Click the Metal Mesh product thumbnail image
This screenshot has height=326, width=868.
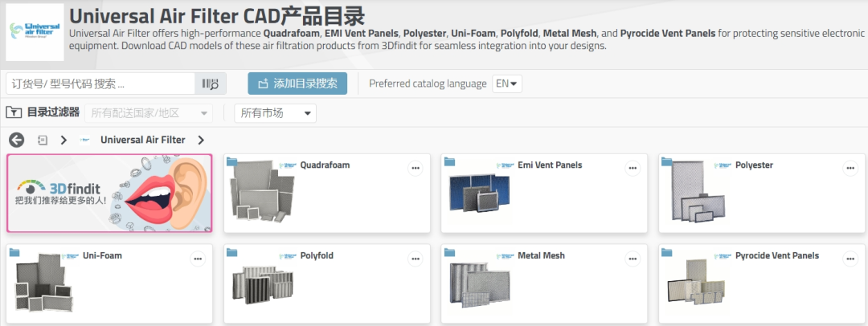pos(480,285)
